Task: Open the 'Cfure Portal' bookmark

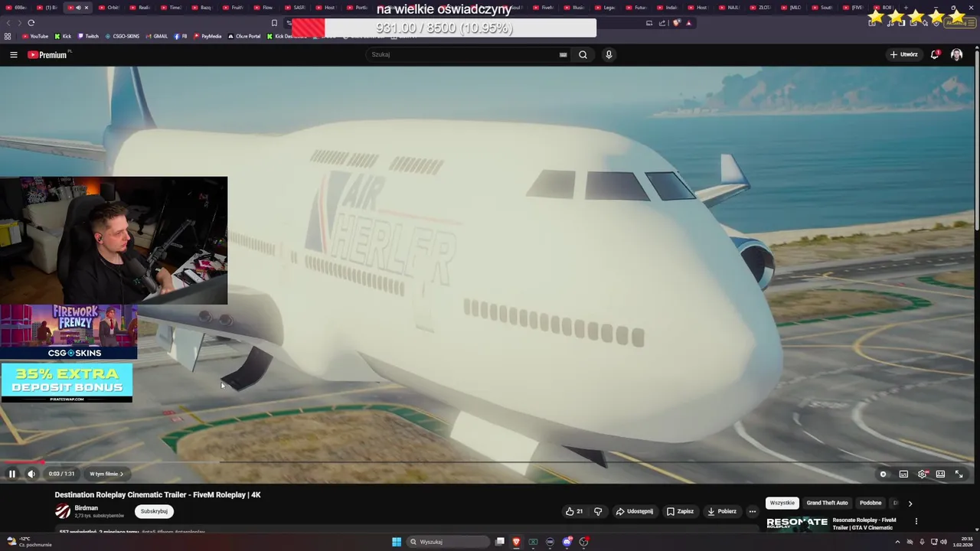Action: [x=245, y=36]
